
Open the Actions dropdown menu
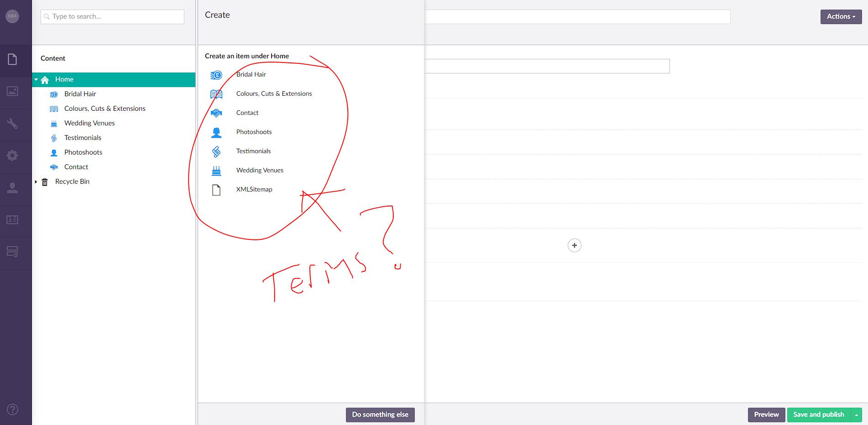[841, 16]
